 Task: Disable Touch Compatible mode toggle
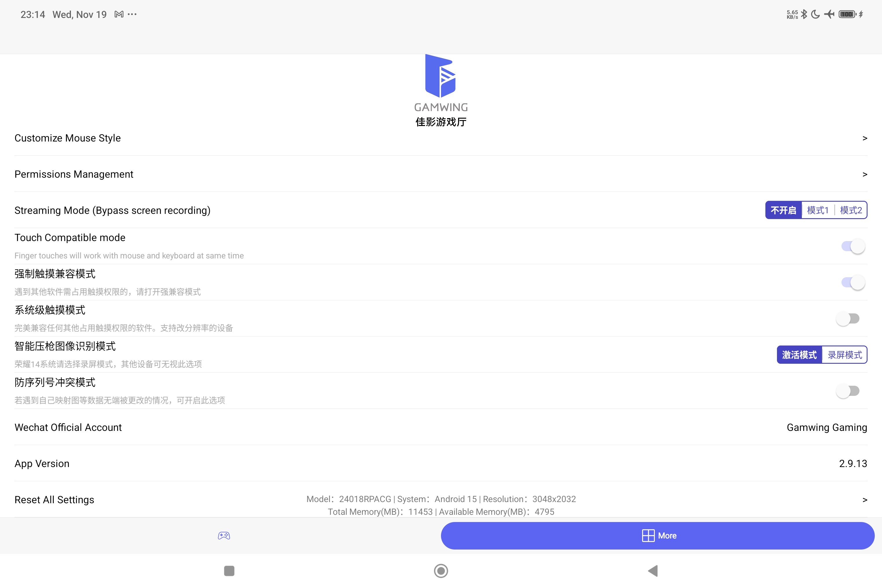coord(853,246)
